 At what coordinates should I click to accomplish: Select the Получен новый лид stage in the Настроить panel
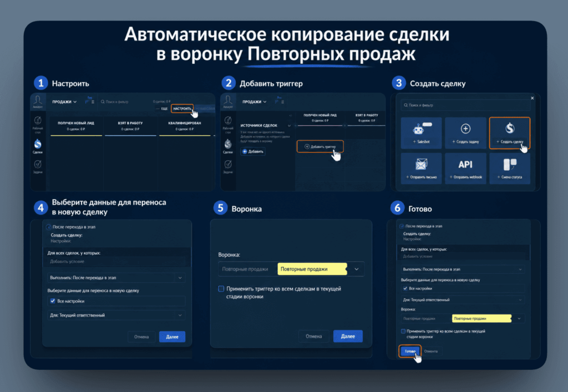tap(76, 126)
